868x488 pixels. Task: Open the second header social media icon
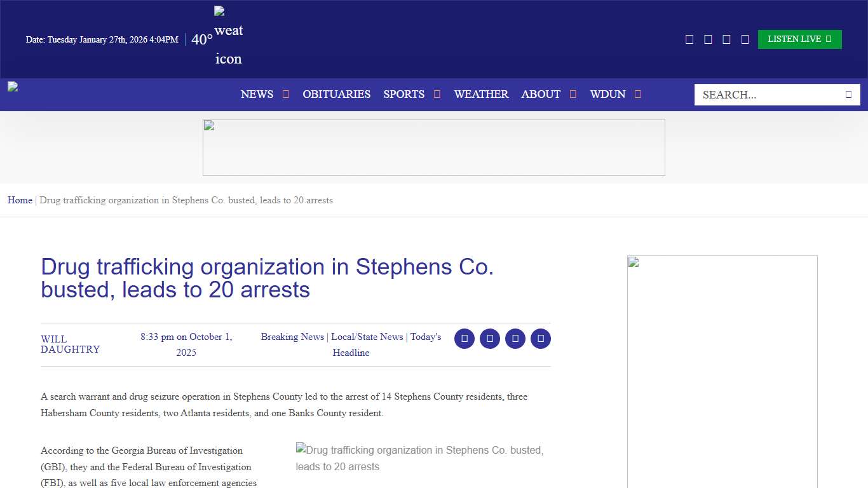click(708, 39)
